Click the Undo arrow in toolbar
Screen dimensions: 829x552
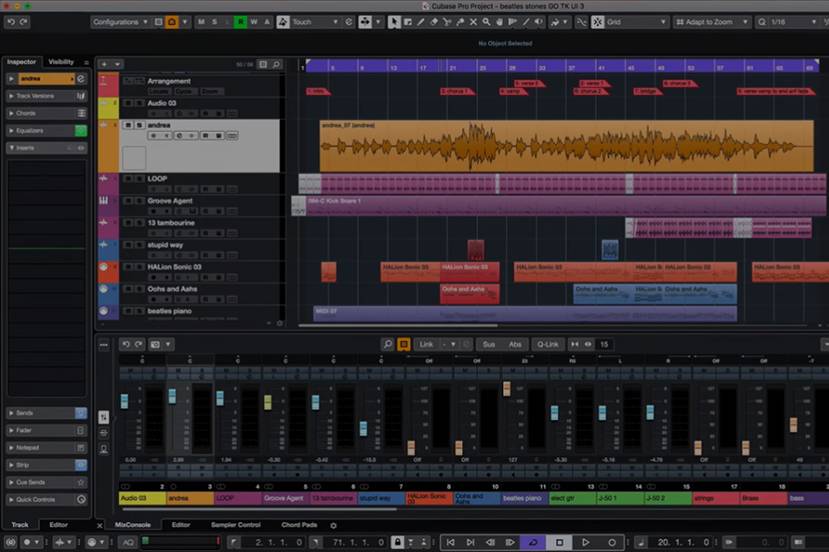pyautogui.click(x=11, y=22)
